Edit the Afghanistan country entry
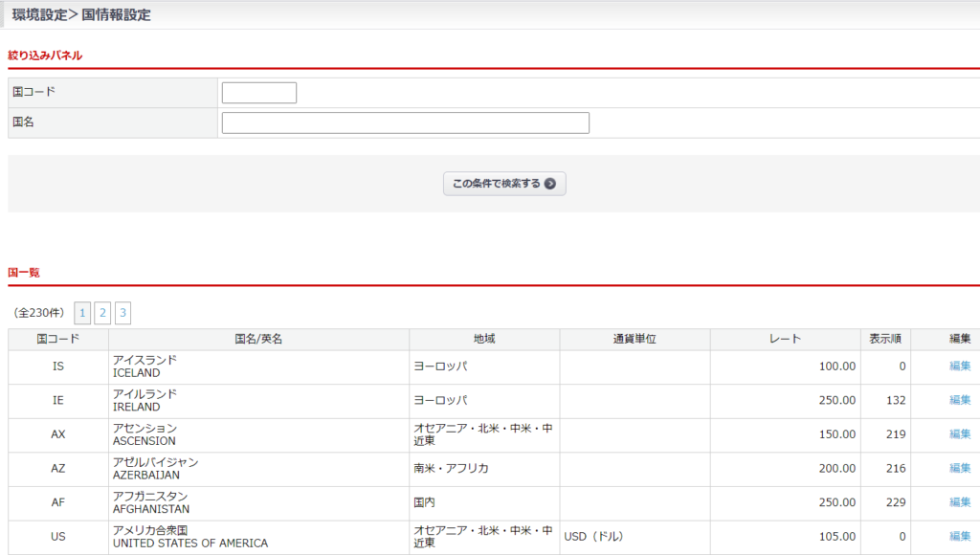 (x=959, y=502)
